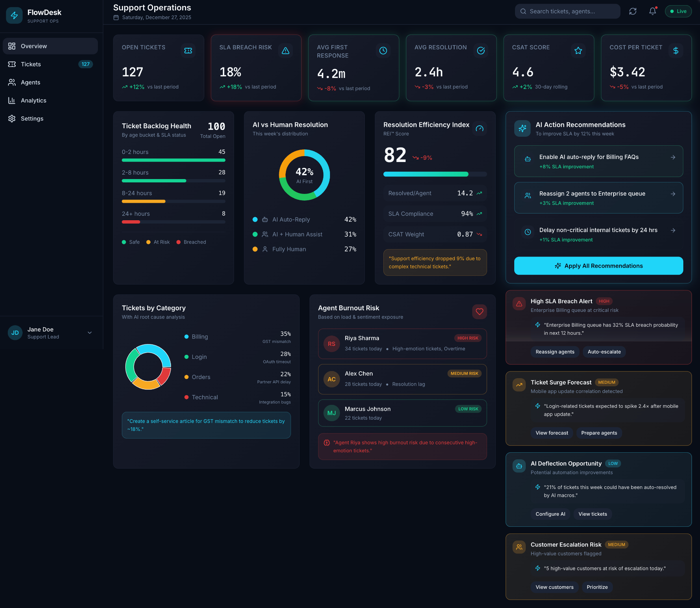This screenshot has width=700, height=608.
Task: Click the MJ avatar for Marcus Johnson
Action: pos(331,413)
